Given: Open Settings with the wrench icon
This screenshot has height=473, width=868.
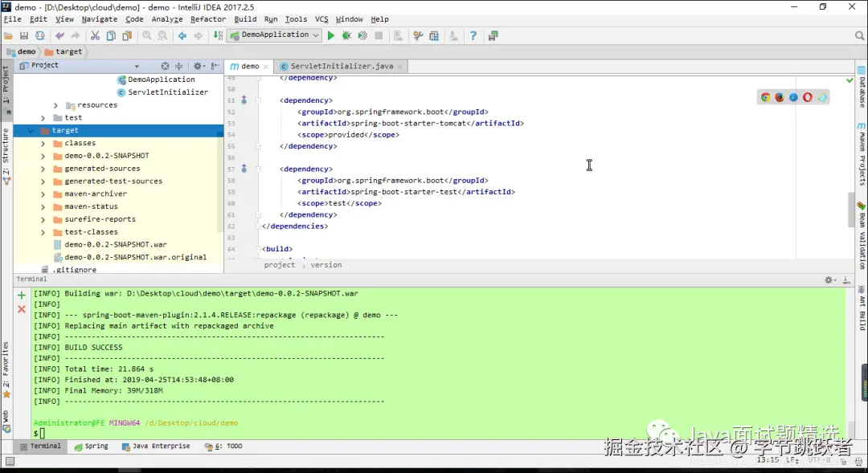Looking at the screenshot, I should pos(418,35).
